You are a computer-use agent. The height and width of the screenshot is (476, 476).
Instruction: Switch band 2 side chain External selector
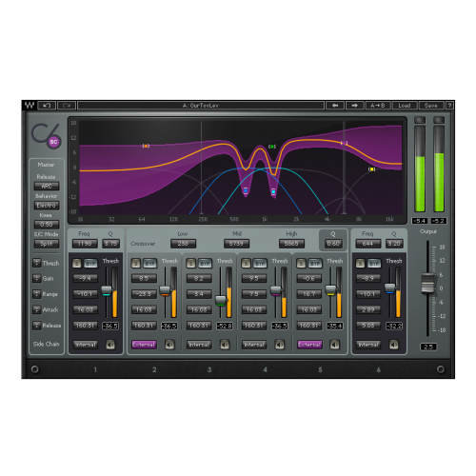pos(144,345)
